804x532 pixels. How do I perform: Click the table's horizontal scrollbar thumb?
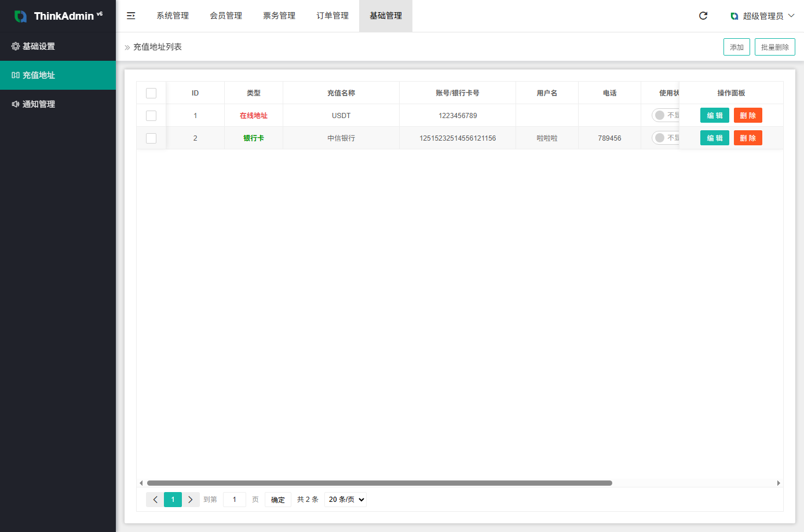click(x=379, y=483)
